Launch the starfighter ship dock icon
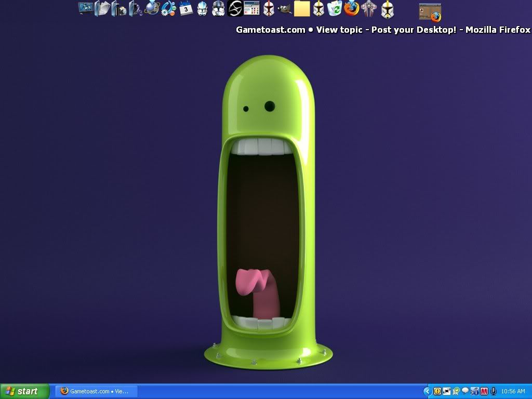 click(x=368, y=8)
